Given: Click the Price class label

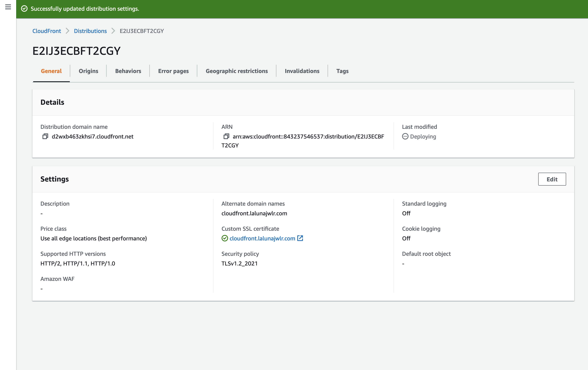Looking at the screenshot, I should coord(53,229).
